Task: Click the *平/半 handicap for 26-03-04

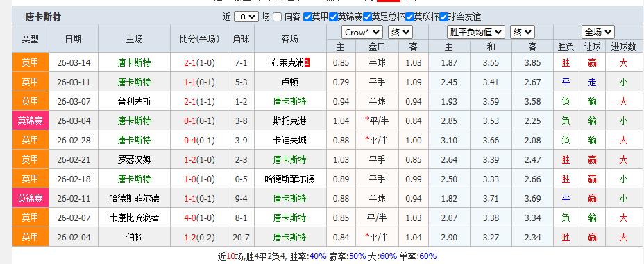Action: pyautogui.click(x=377, y=121)
